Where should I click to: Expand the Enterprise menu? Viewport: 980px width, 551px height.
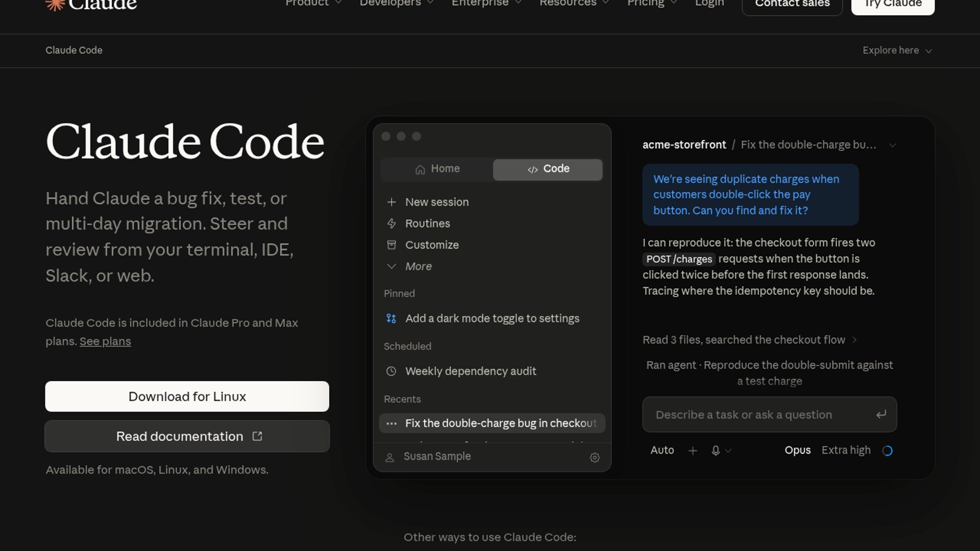click(486, 3)
